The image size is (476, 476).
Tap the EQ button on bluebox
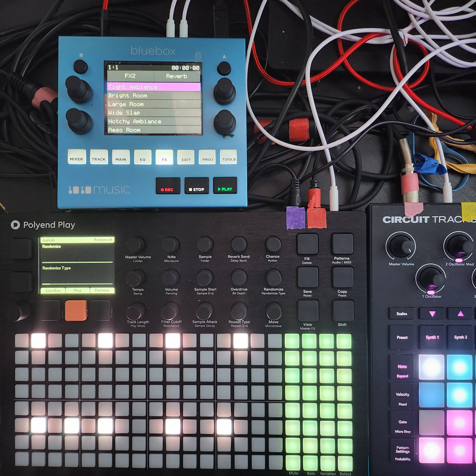pos(143,157)
